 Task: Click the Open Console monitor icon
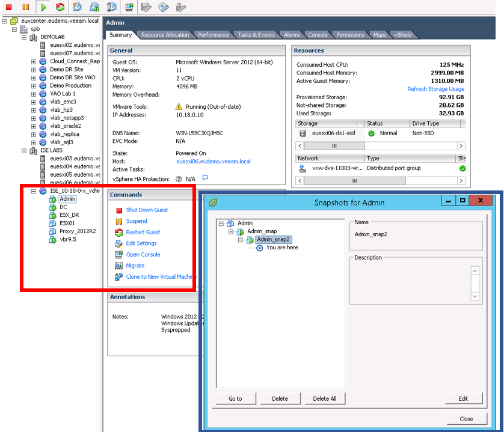118,254
